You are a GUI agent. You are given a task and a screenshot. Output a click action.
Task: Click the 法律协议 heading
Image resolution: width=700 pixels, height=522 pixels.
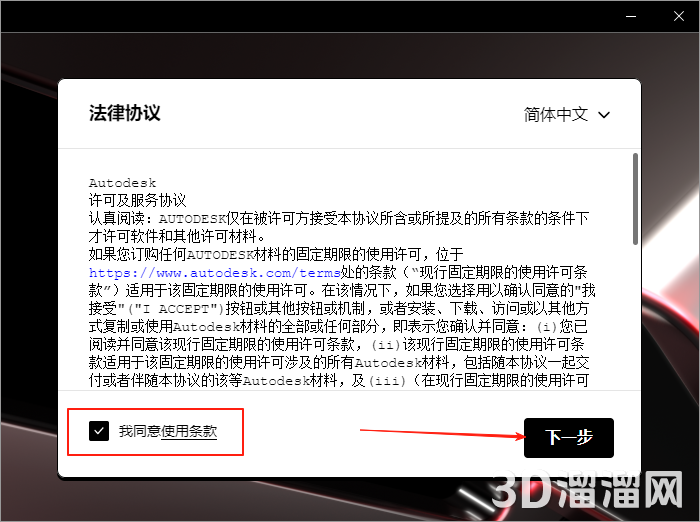(x=125, y=113)
